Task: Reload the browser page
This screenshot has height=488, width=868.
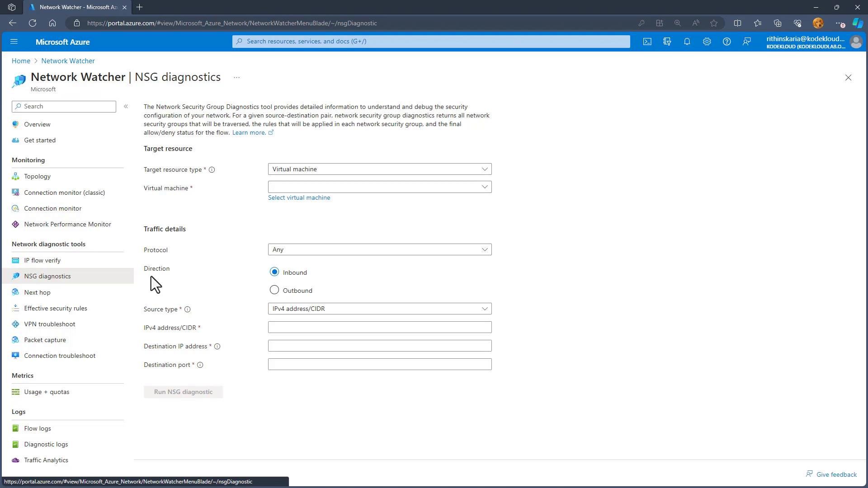Action: (33, 23)
